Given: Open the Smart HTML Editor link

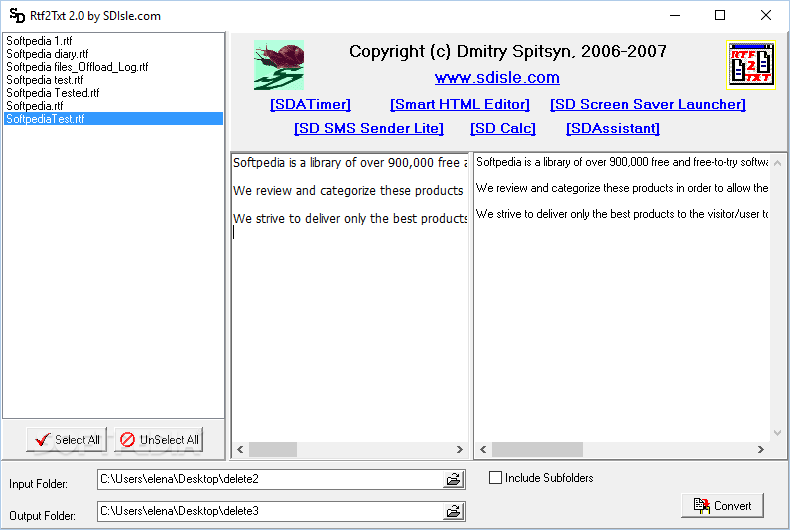Looking at the screenshot, I should point(459,104).
